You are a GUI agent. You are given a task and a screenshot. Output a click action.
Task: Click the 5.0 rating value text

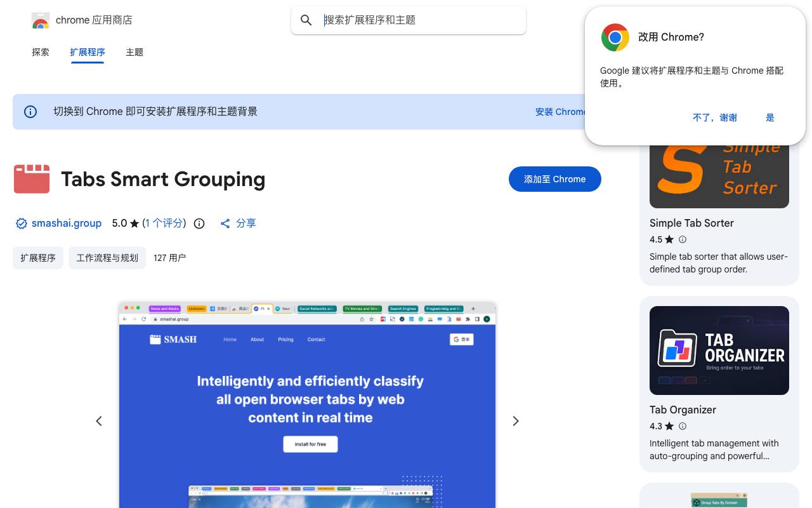point(119,224)
